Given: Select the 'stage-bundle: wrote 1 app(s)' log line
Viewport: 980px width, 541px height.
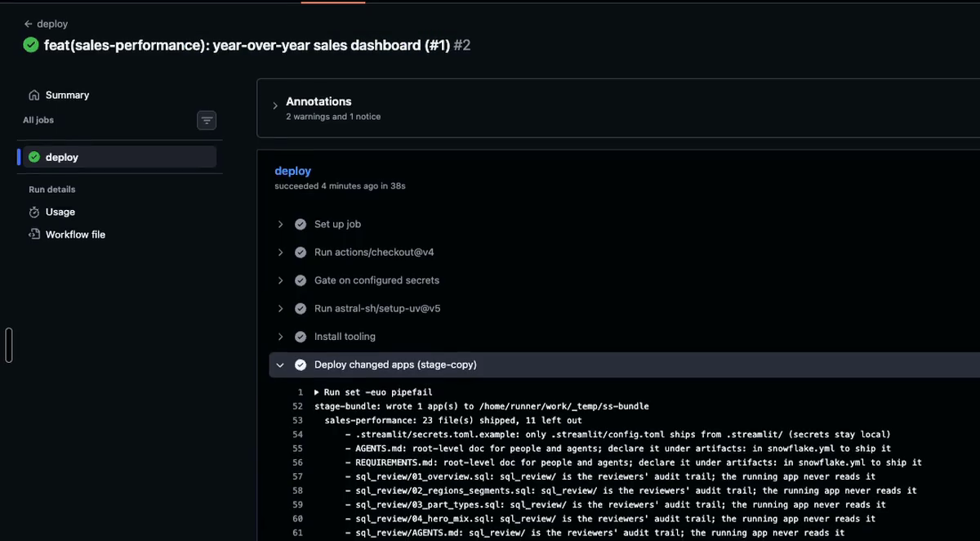Looking at the screenshot, I should coord(482,406).
